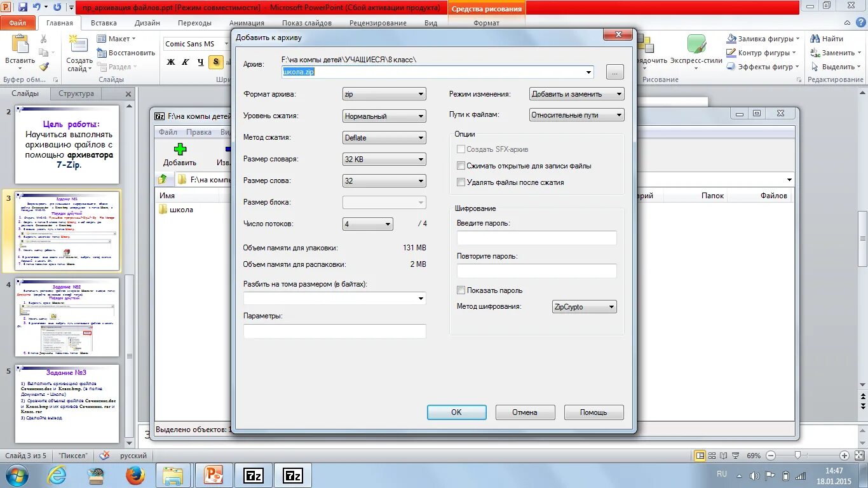Screen dimensions: 868x488
Task: Open 'Формат архива' zip dropdown
Action: 384,94
